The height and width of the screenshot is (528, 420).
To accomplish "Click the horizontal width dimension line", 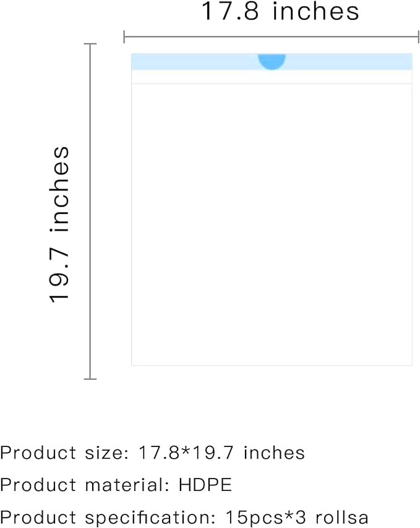I will (272, 36).
